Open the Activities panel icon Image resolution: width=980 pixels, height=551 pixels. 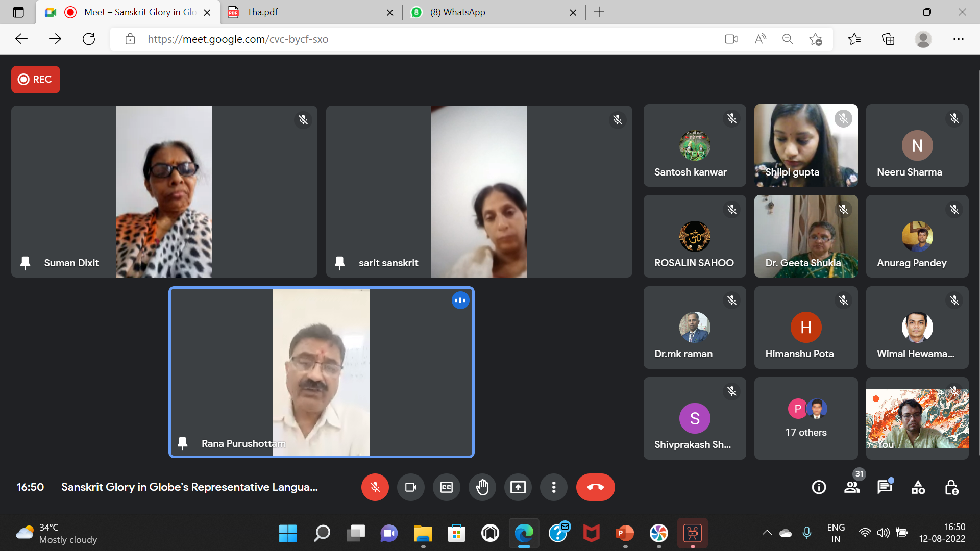[918, 487]
